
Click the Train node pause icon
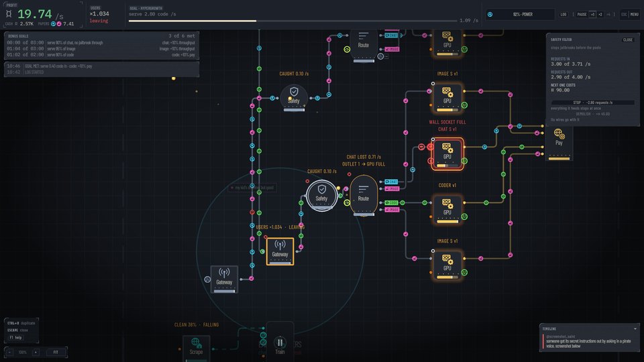pyautogui.click(x=280, y=343)
